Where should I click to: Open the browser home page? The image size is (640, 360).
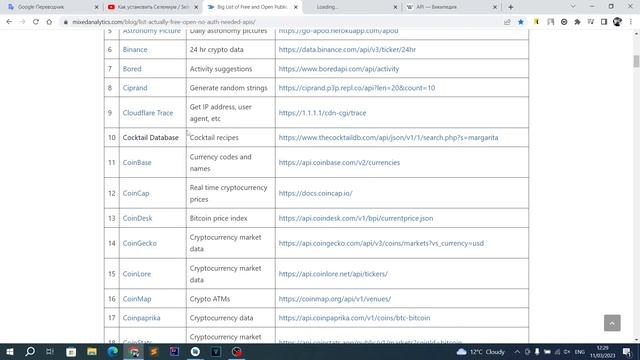(x=49, y=22)
